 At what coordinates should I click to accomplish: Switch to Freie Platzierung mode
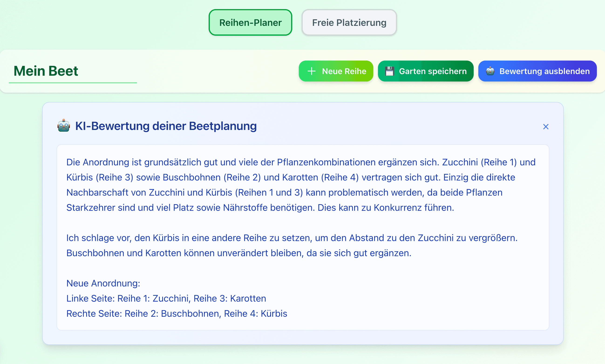point(349,22)
